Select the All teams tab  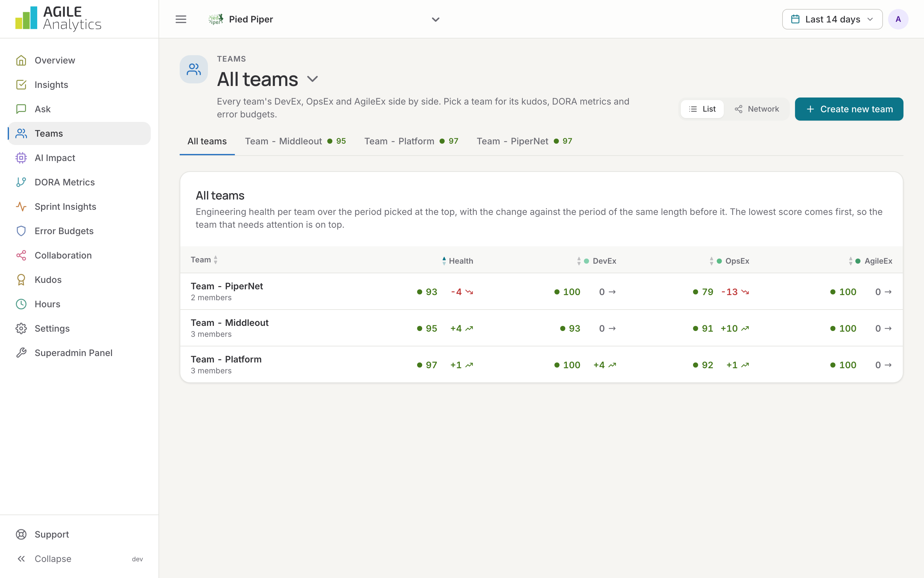pyautogui.click(x=207, y=141)
